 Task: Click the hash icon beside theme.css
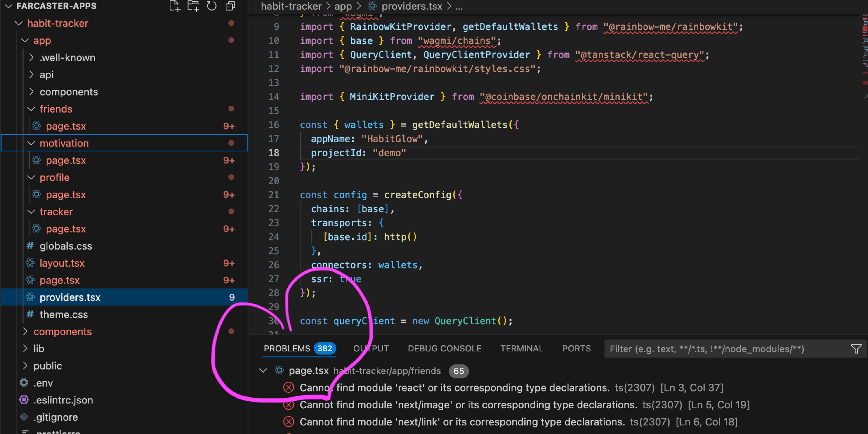(x=30, y=314)
